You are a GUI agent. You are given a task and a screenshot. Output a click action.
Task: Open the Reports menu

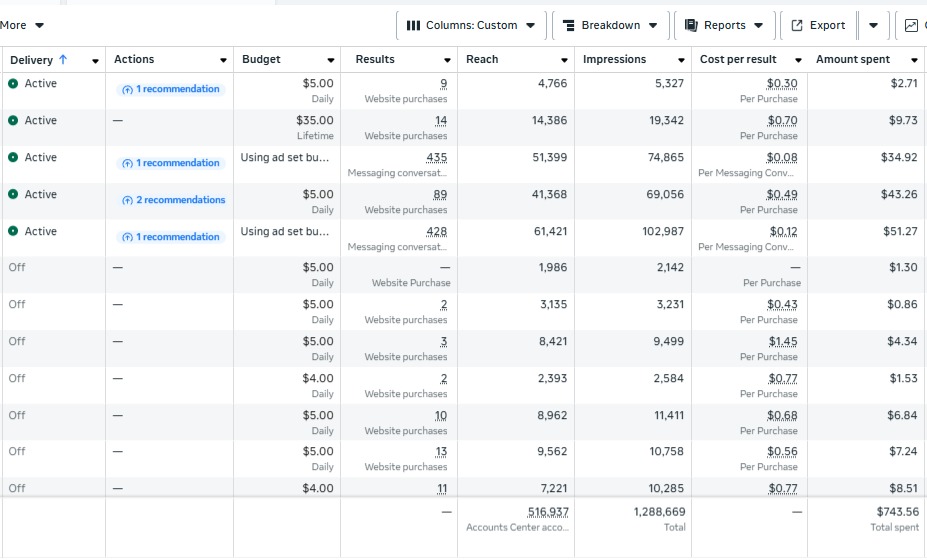coord(724,26)
